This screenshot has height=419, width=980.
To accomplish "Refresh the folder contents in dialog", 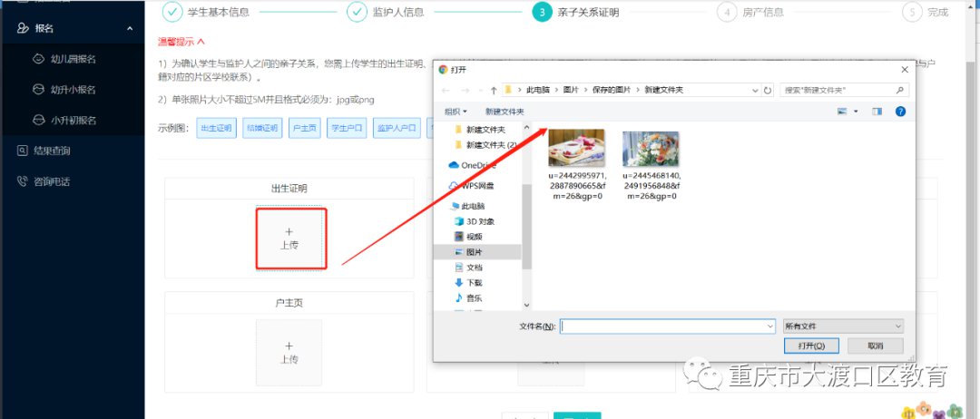I will pyautogui.click(x=768, y=90).
